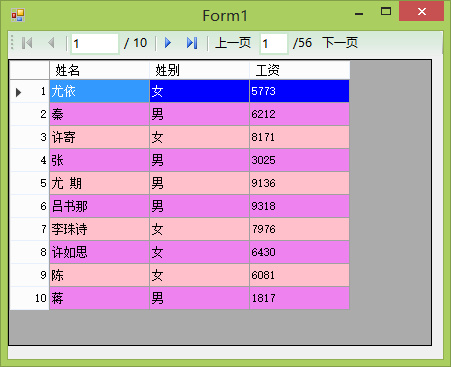The image size is (451, 367).
Task: Click the gender cell in the 许寄 row
Action: click(199, 137)
